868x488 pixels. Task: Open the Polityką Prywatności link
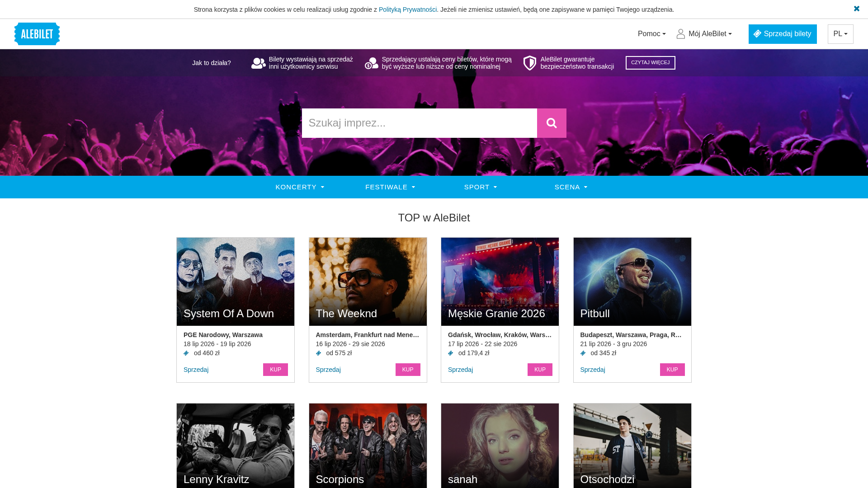tap(408, 9)
